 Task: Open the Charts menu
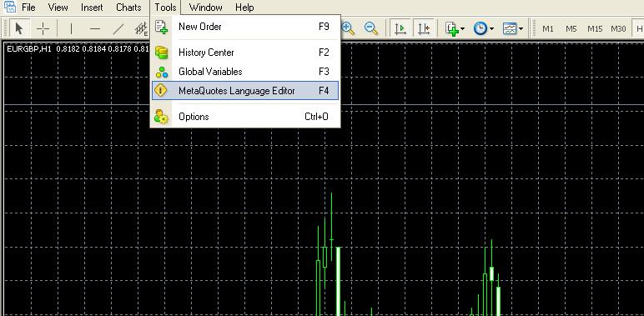(128, 8)
